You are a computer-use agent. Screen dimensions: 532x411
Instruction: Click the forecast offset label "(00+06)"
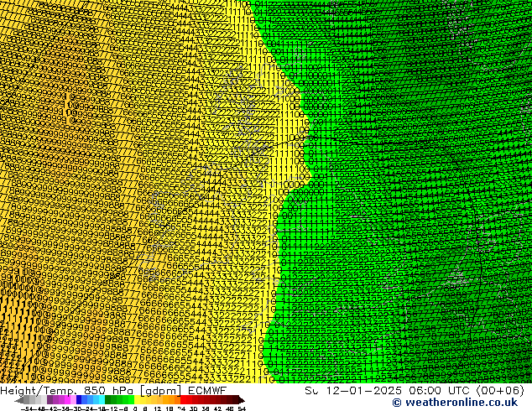coord(500,391)
